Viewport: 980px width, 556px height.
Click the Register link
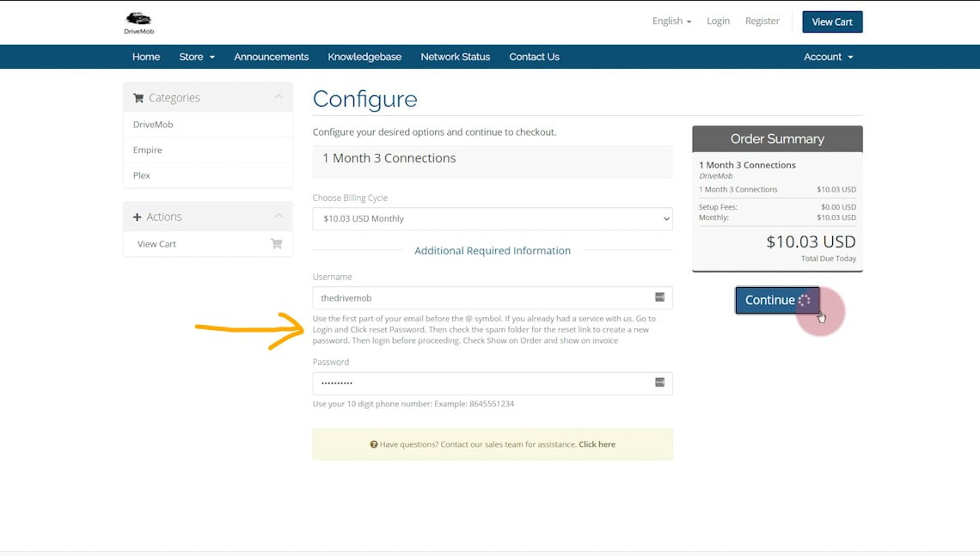(762, 21)
